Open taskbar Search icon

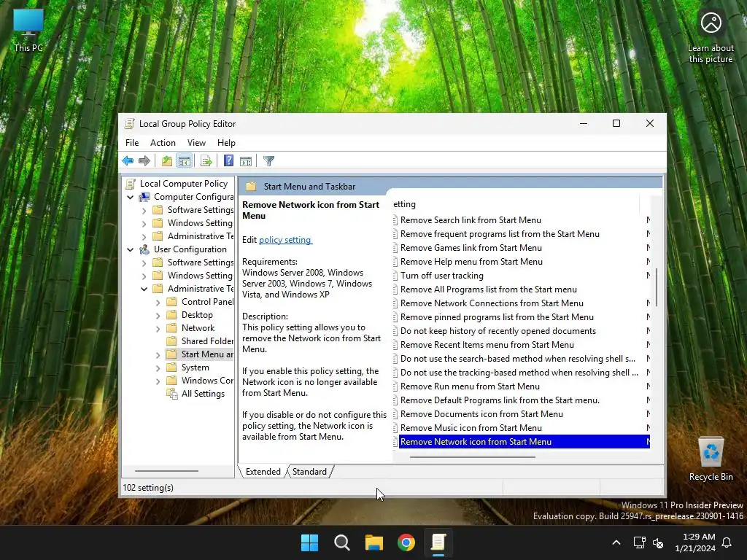pos(342,542)
